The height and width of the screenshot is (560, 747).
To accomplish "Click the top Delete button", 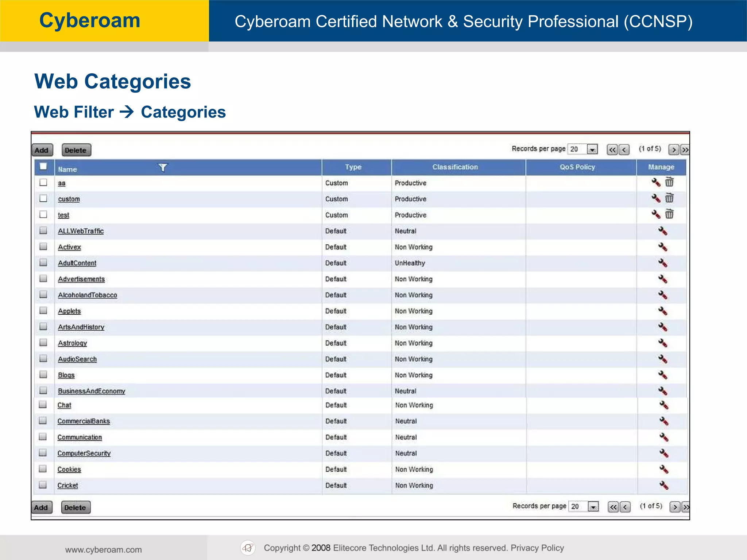I will [76, 150].
